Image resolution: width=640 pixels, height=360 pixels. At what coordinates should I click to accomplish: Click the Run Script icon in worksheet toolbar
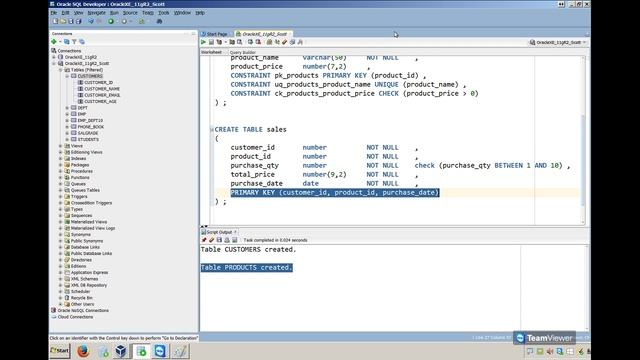pyautogui.click(x=211, y=42)
